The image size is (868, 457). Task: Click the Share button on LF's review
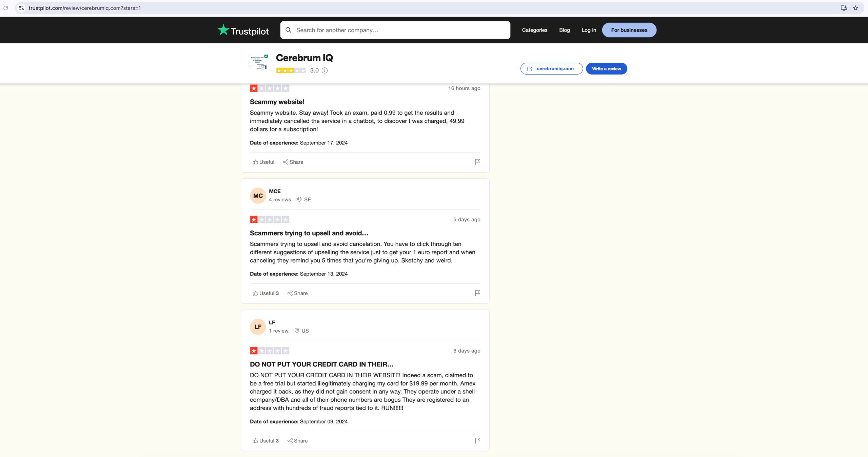pos(297,440)
